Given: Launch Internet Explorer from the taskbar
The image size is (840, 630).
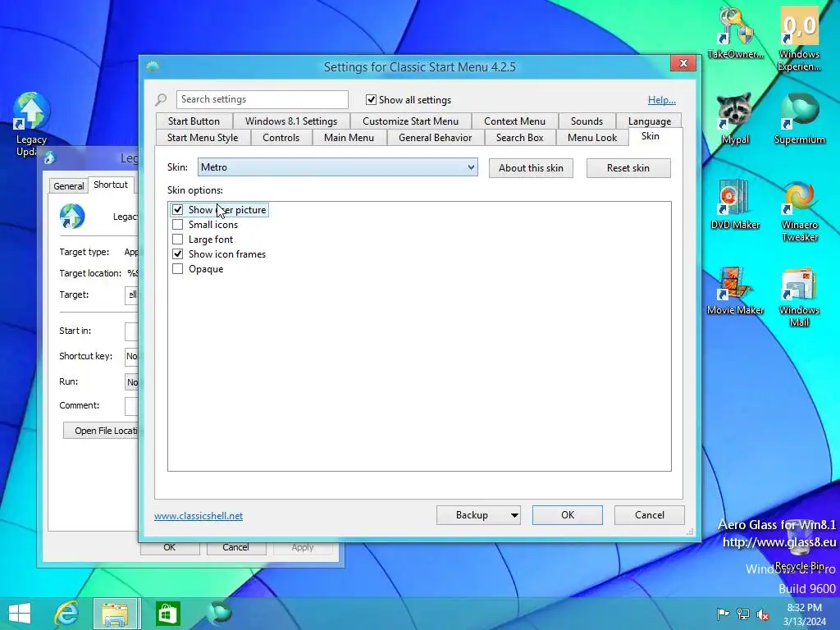Looking at the screenshot, I should pyautogui.click(x=67, y=614).
